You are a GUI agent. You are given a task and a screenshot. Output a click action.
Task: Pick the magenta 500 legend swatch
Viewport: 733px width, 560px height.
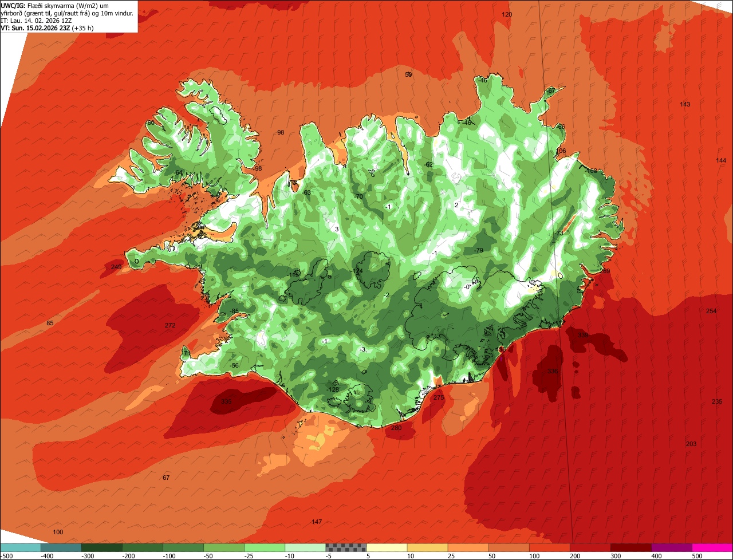tap(712, 547)
